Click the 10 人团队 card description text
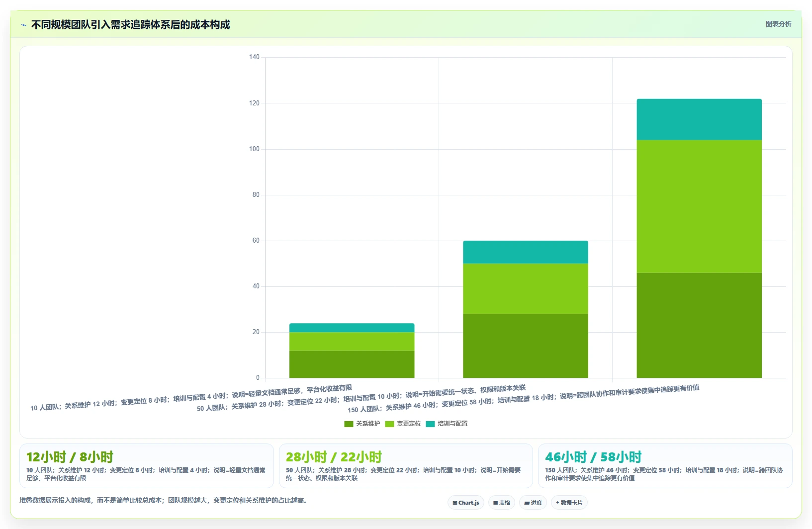Image resolution: width=812 pixels, height=529 pixels. (146, 474)
